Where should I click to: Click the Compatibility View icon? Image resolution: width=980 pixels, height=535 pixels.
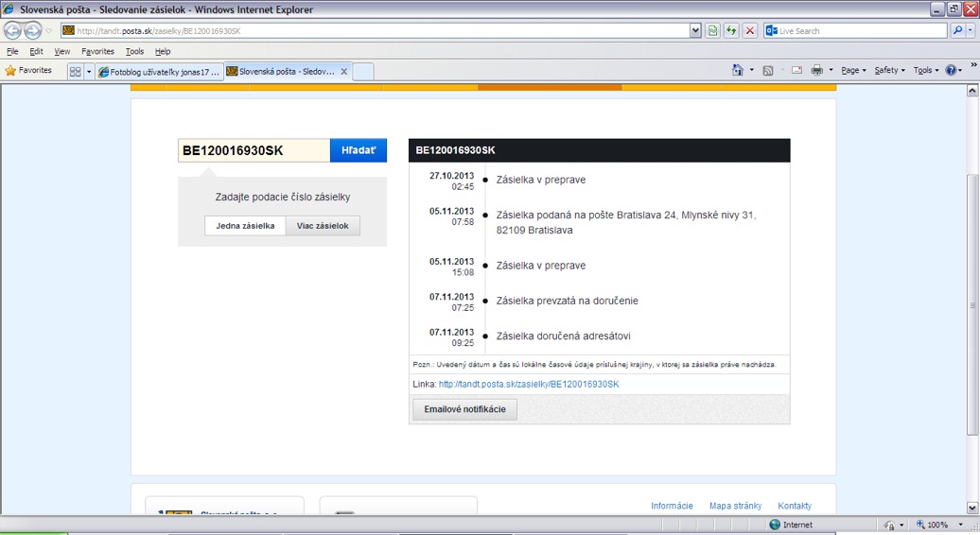pos(712,31)
